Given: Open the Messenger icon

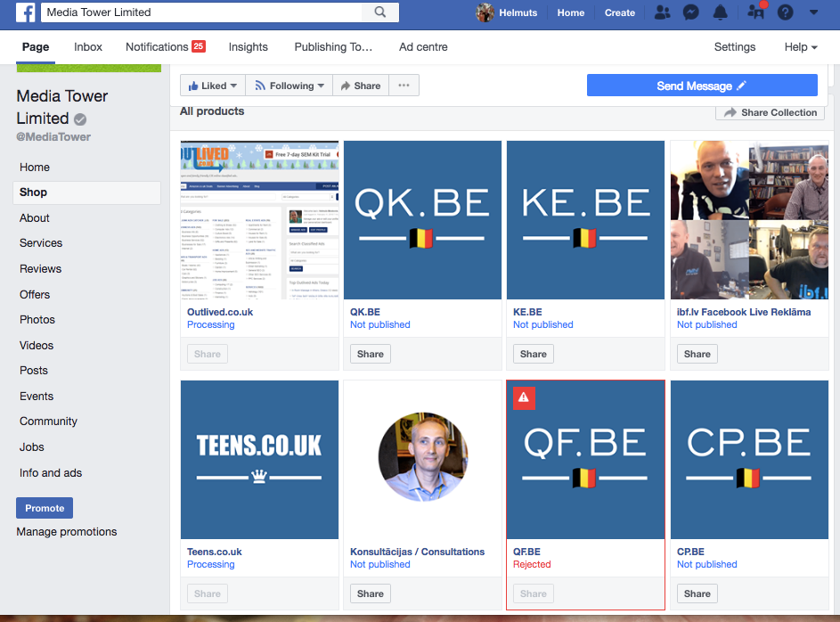Looking at the screenshot, I should click(690, 12).
